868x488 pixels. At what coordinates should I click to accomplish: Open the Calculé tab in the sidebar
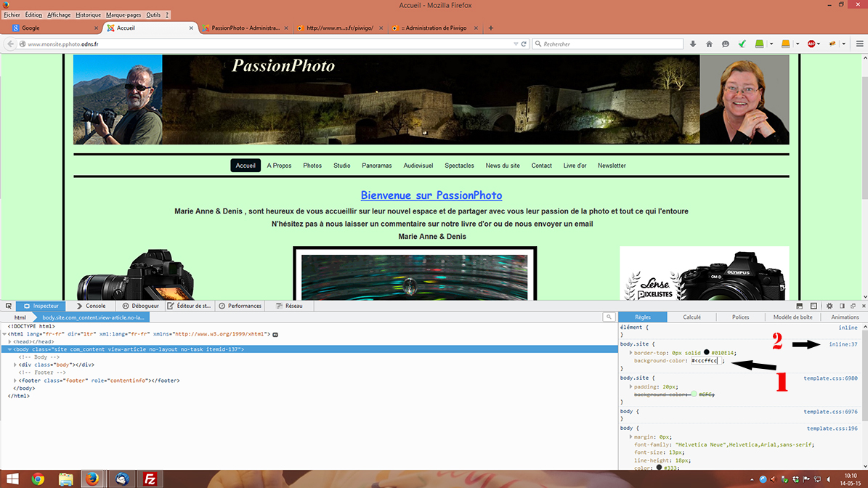point(691,317)
